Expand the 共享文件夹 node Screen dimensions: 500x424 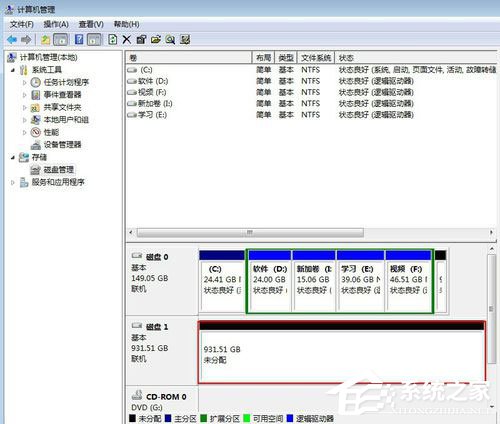25,108
